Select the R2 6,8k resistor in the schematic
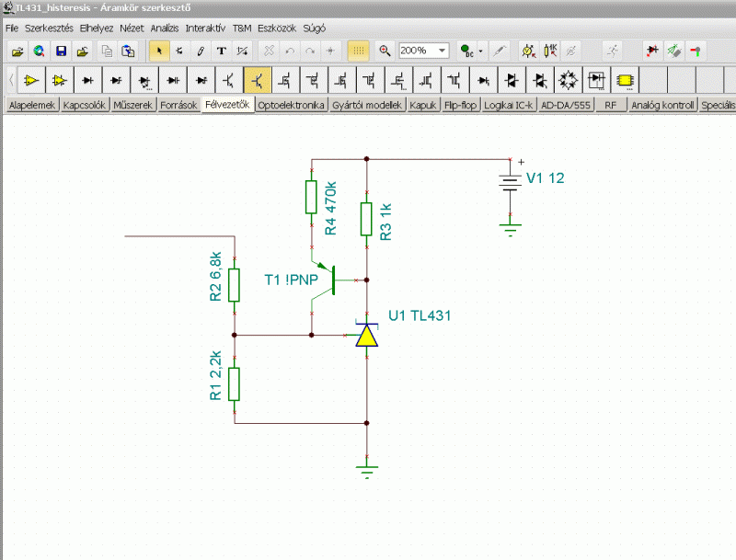 click(235, 285)
